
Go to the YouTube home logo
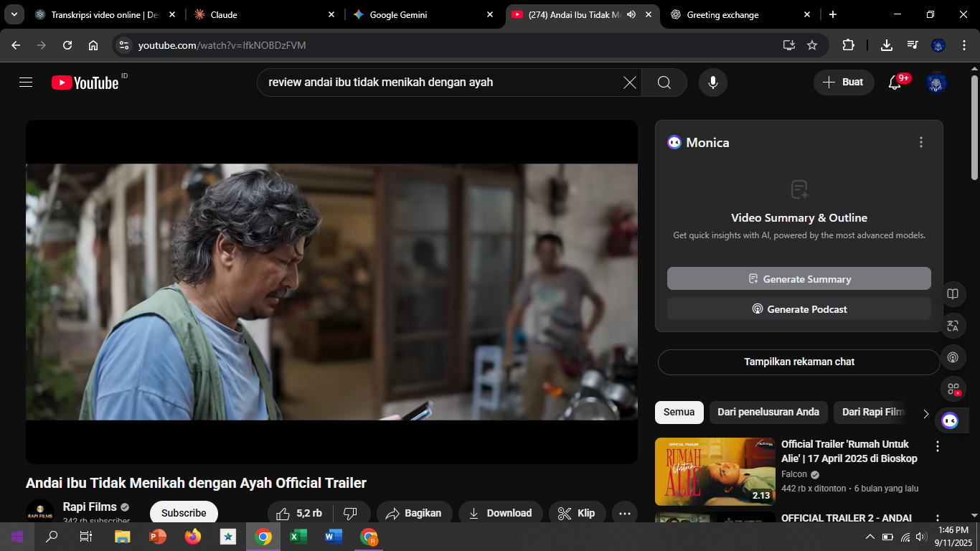(x=85, y=83)
